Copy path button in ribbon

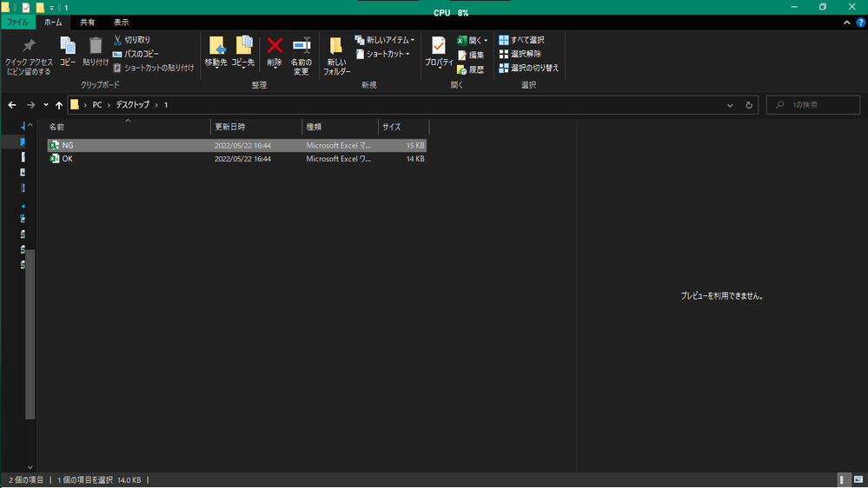click(x=136, y=54)
